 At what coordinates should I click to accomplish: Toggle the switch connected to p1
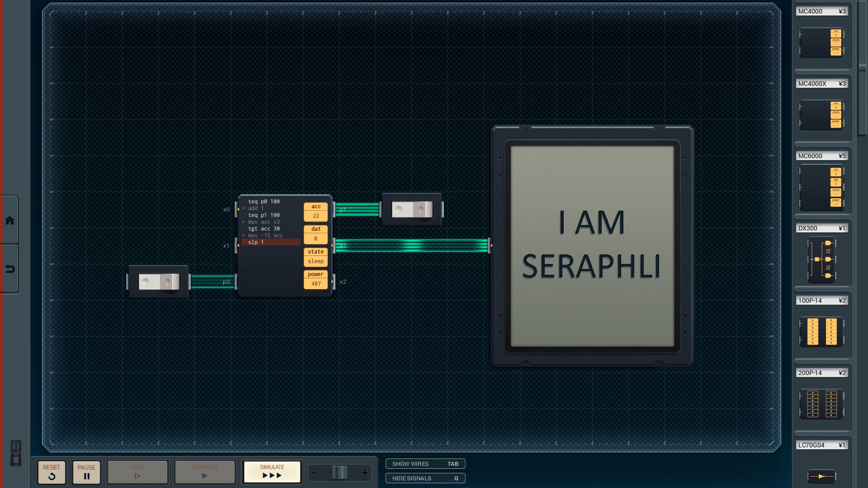412,210
